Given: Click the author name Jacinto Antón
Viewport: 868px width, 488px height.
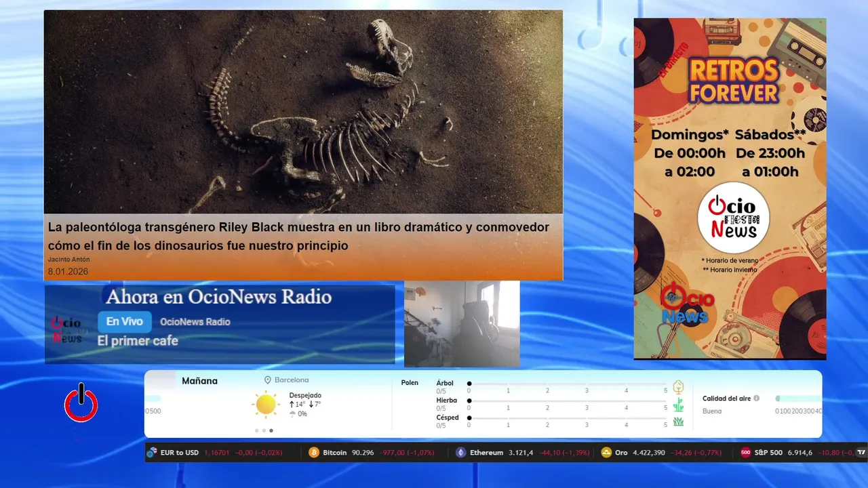Looking at the screenshot, I should point(68,260).
